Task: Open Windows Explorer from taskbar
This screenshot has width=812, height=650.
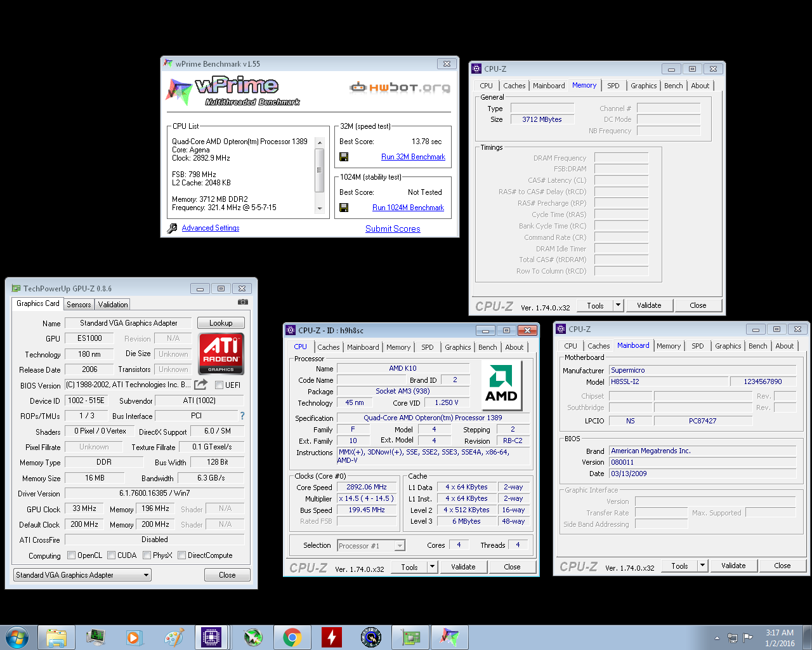Action: click(x=56, y=637)
